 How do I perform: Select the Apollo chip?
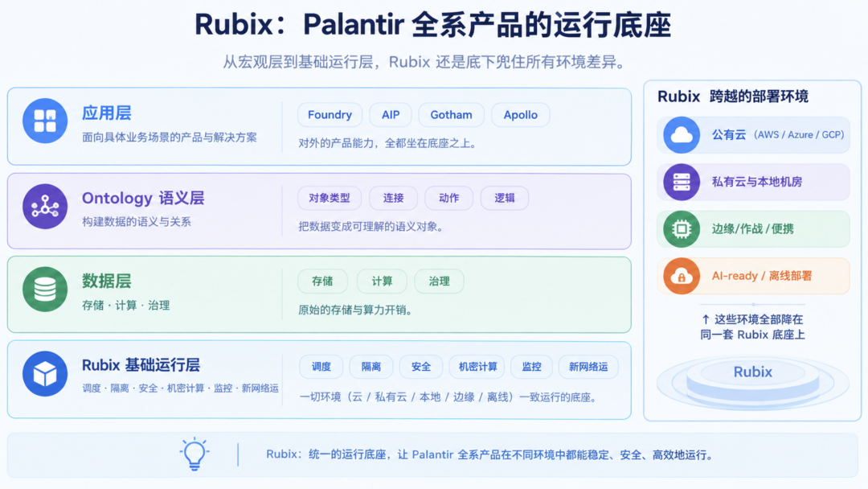pos(520,115)
